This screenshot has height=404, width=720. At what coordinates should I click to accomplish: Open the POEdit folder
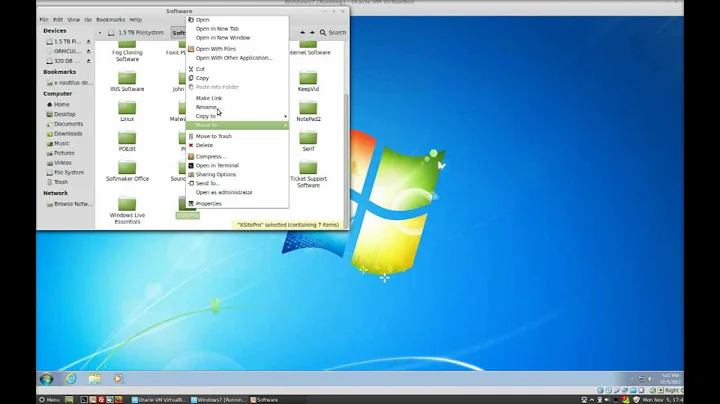127,141
